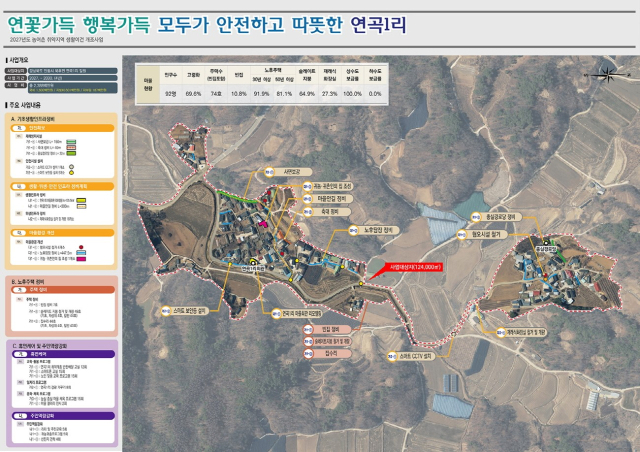
Task: Click the bright green legend swatch
Action: coord(71,154)
